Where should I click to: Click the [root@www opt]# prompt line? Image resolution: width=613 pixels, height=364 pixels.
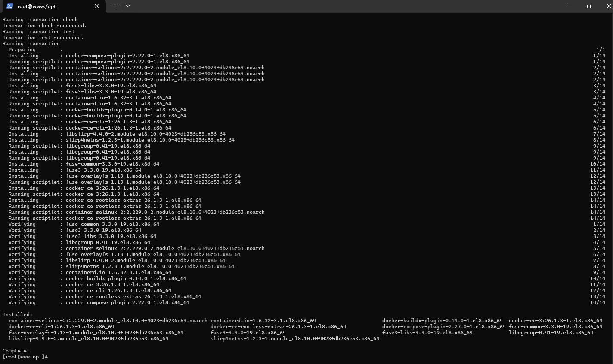click(x=25, y=357)
